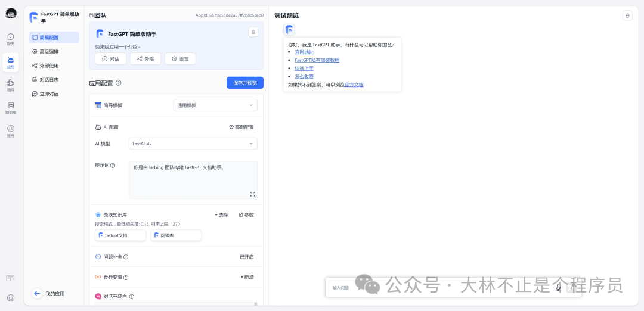Click +选择 for knowledge base
644x311 pixels.
click(x=221, y=215)
